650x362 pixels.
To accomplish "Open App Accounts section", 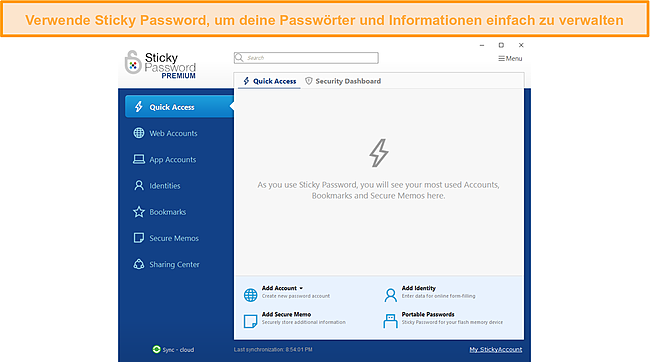I will [x=172, y=159].
